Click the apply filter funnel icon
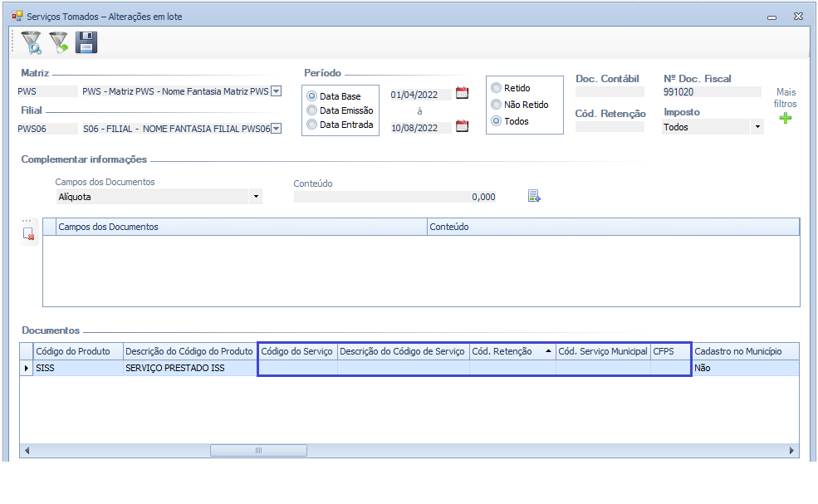Image resolution: width=818 pixels, height=504 pixels. [x=58, y=42]
